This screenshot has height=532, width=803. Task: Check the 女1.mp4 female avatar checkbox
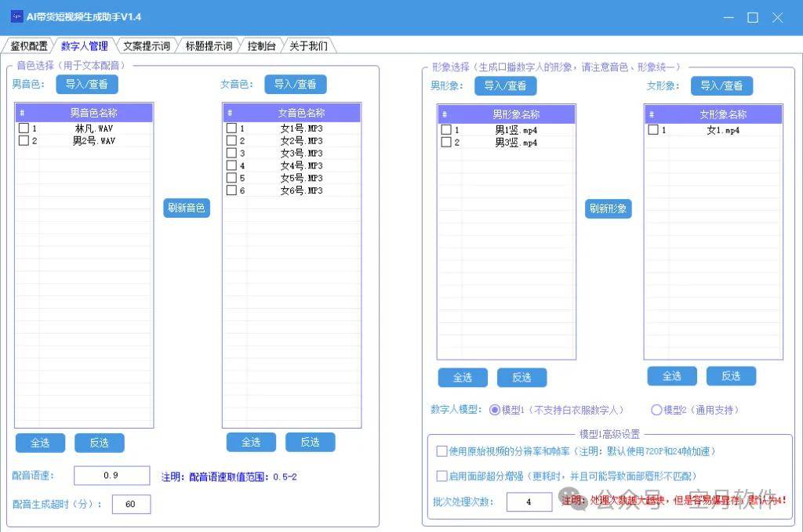point(653,130)
